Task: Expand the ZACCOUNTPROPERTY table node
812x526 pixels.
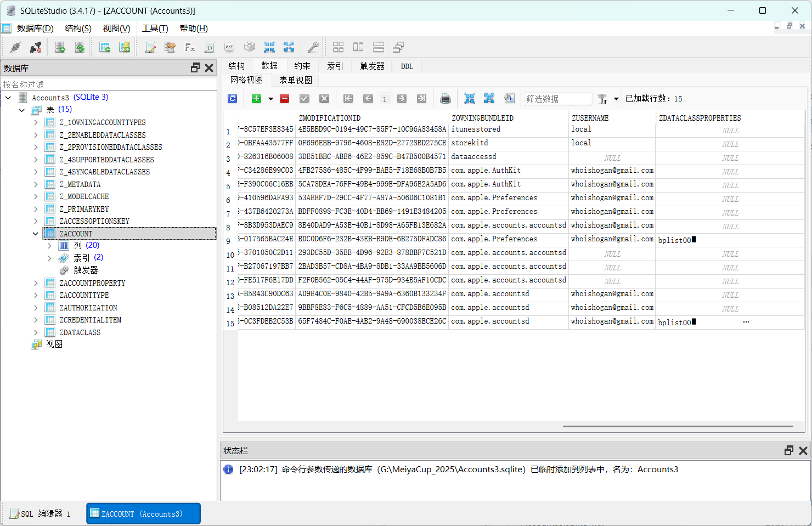Action: [x=36, y=283]
